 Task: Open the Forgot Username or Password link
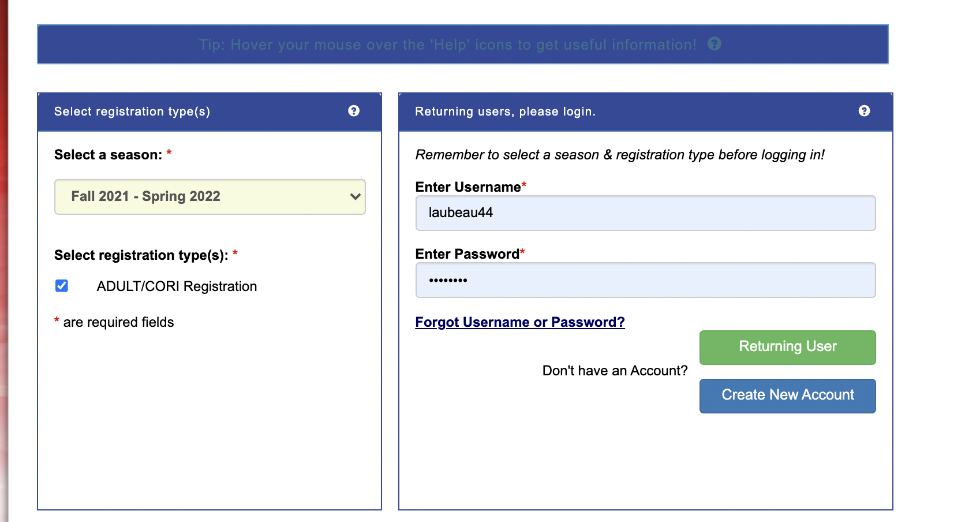(x=520, y=322)
